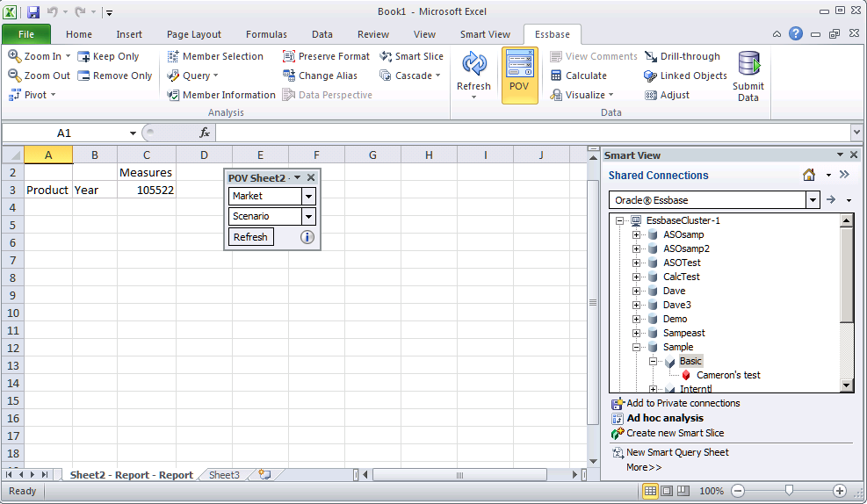Expand the ASOsamp tree node
The height and width of the screenshot is (504, 867).
point(636,234)
